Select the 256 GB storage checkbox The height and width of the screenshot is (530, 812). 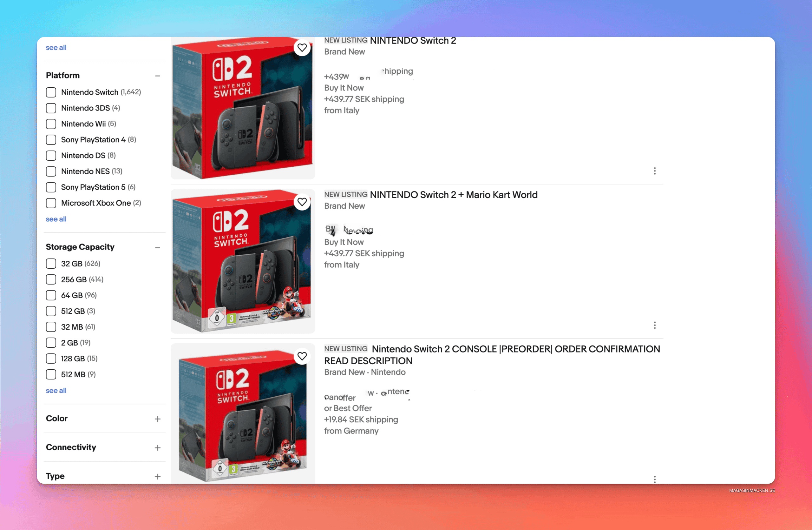tap(51, 279)
